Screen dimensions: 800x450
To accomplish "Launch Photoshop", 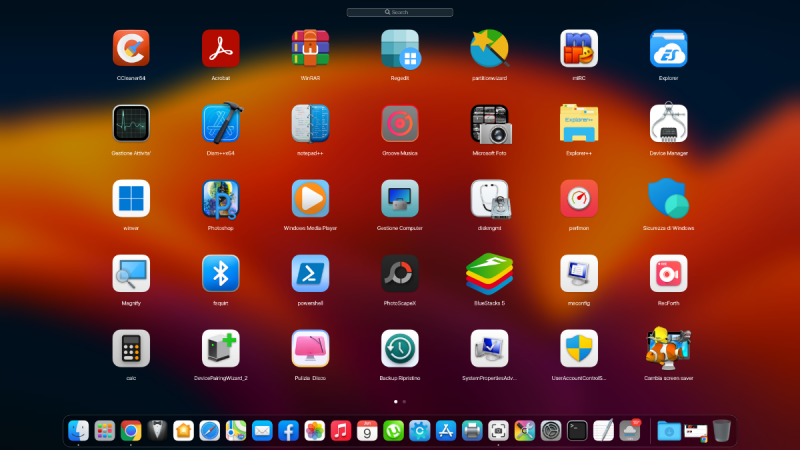I will [x=220, y=199].
